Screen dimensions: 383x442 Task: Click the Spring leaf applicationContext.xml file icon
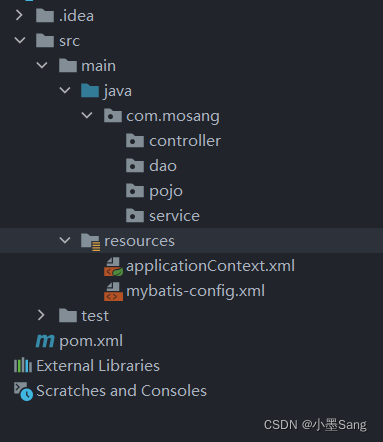[113, 266]
